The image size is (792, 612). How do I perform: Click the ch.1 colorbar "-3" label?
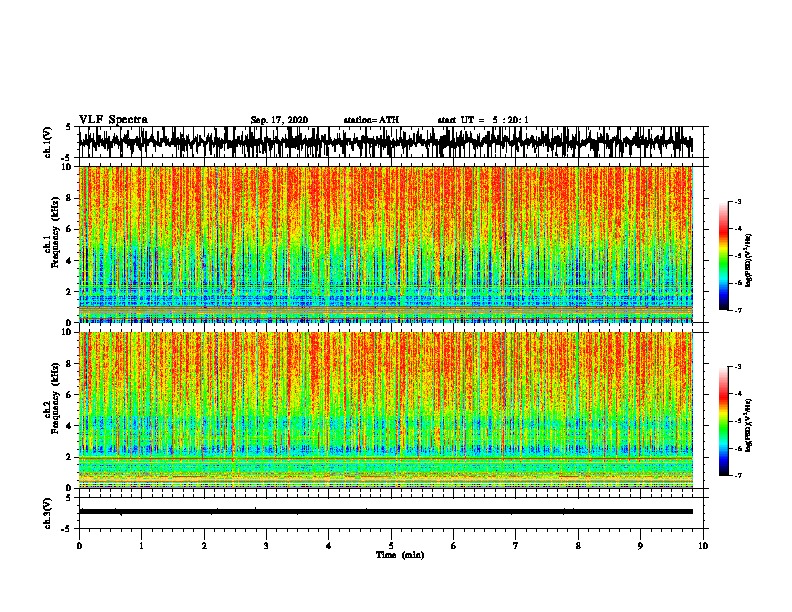click(738, 202)
